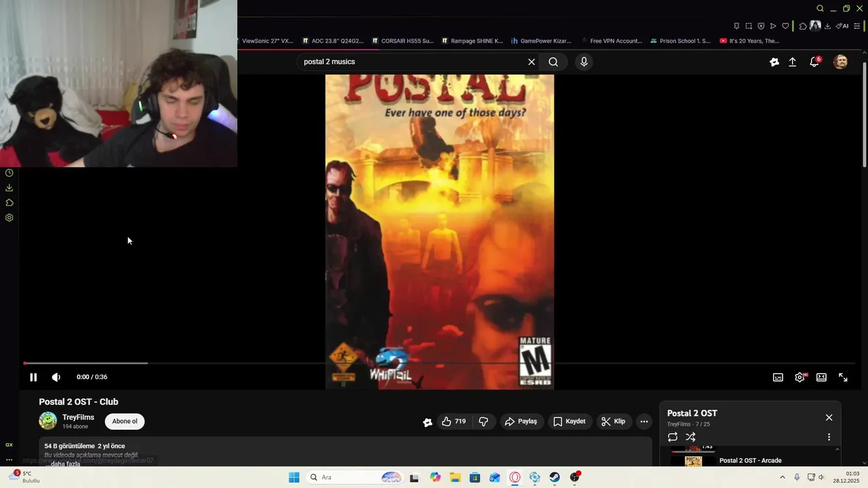Open Free VPN Account bookmark
Image resolution: width=868 pixels, height=488 pixels.
pos(611,41)
